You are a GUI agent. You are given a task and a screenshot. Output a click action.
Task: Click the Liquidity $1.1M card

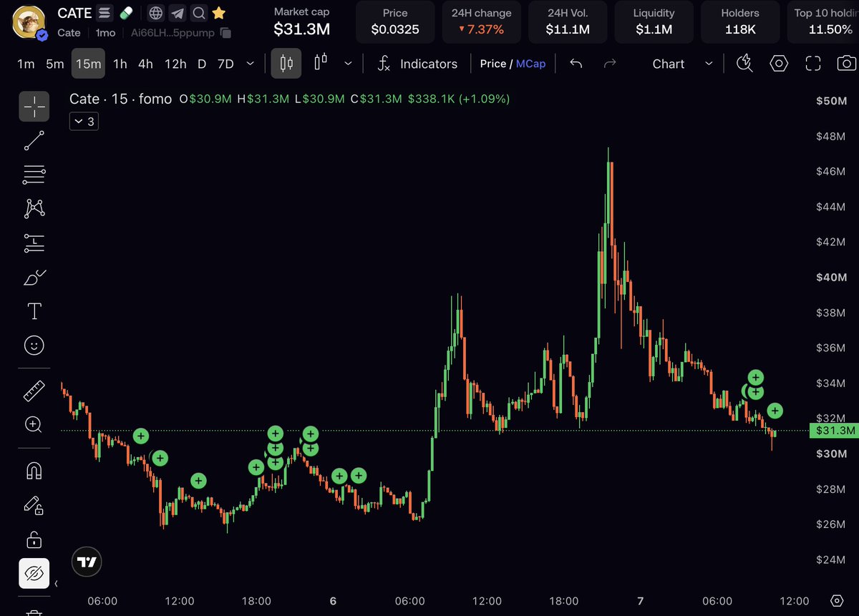click(654, 21)
